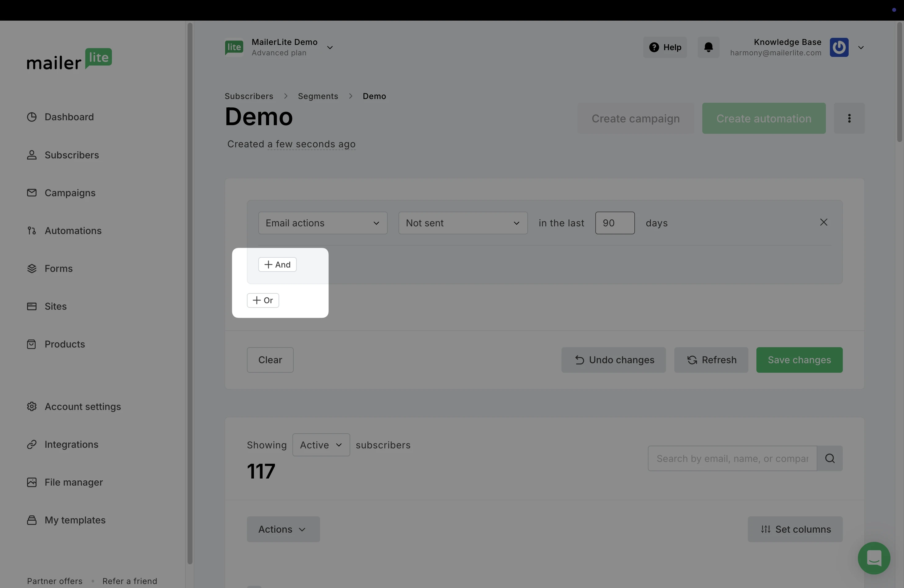Open the Actions dropdown button
Image resolution: width=904 pixels, height=588 pixels.
[283, 529]
